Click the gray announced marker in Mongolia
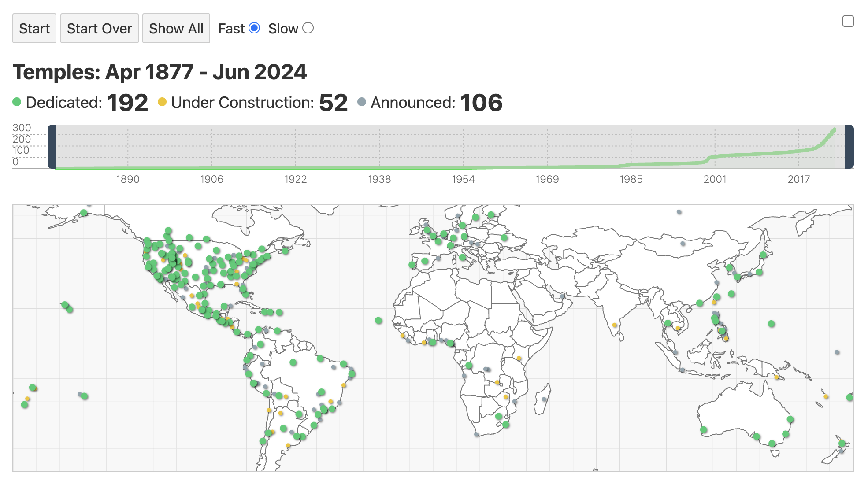The height and width of the screenshot is (488, 868). point(683,244)
